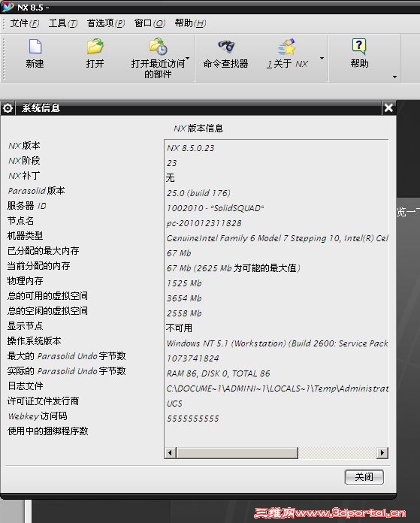The image size is (420, 523).
Task: Open the 帮助(H) menu
Action: point(190,23)
